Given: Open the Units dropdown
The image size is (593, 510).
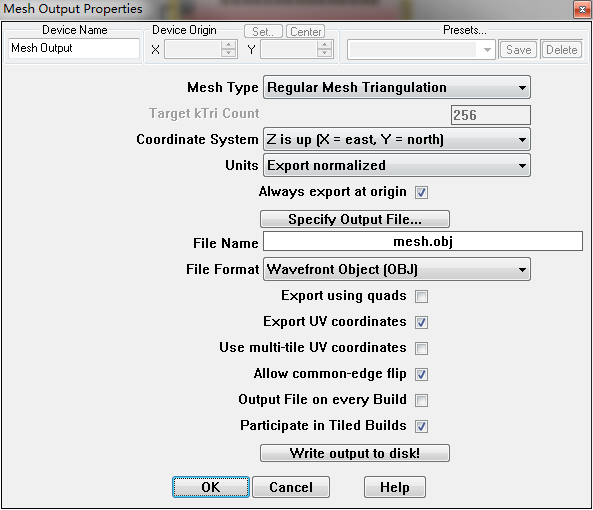Looking at the screenshot, I should [397, 166].
